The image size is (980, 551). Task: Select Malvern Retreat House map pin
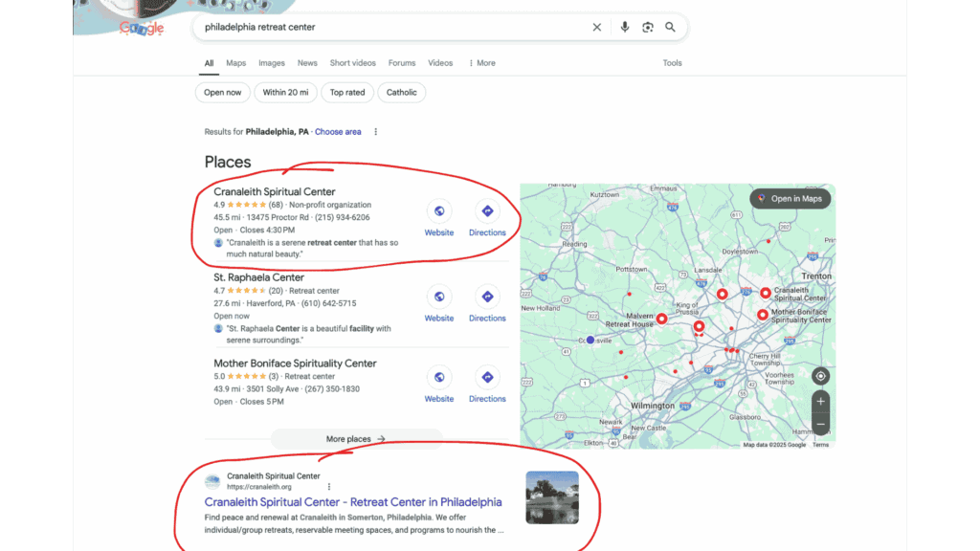[661, 320]
